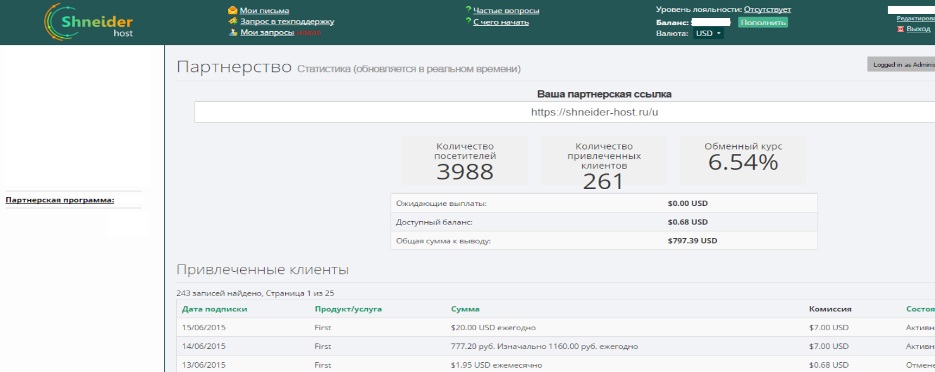This screenshot has height=372, width=935.
Task: Click the $7.00 USD commission in 15/06/2015 row
Action: click(829, 327)
